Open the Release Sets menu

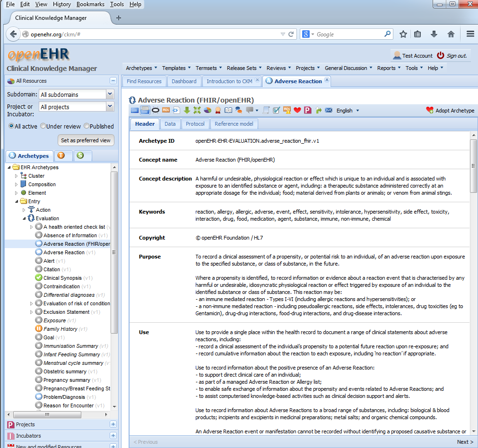pos(244,68)
